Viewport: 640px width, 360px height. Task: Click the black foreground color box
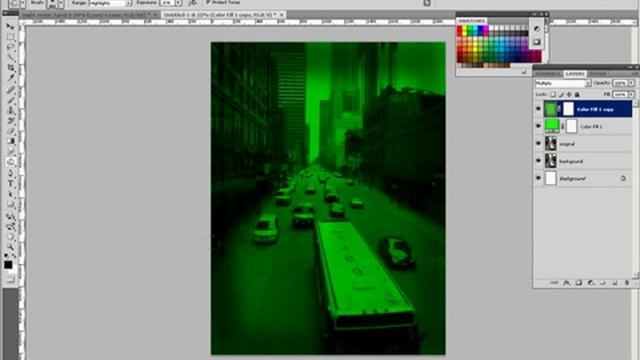coord(8,265)
